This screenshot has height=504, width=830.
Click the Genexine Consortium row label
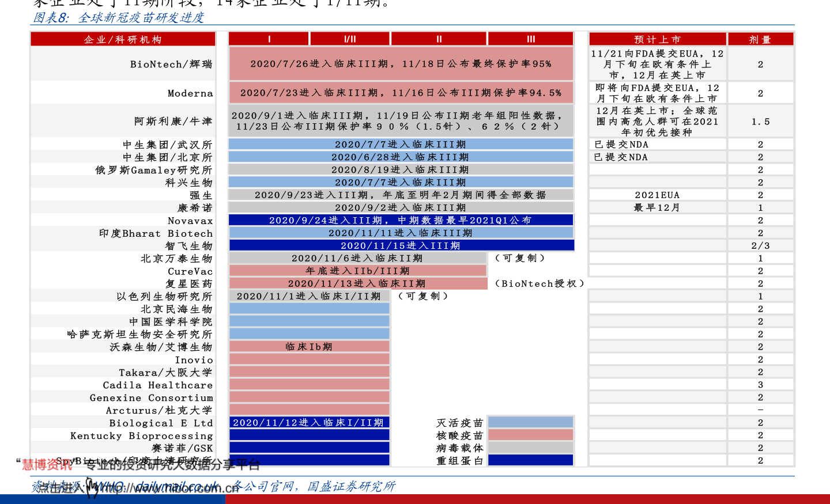(152, 398)
